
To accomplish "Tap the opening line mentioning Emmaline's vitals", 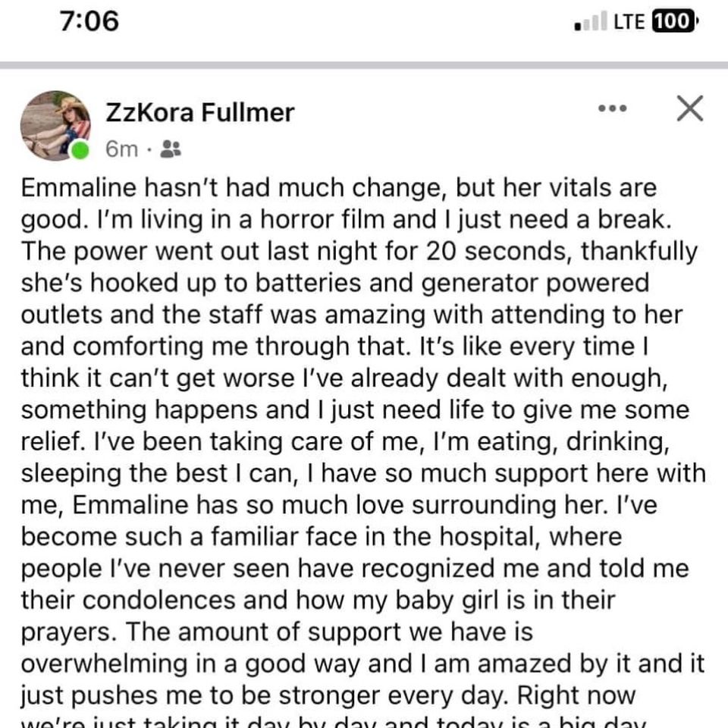I will pyautogui.click(x=339, y=189).
